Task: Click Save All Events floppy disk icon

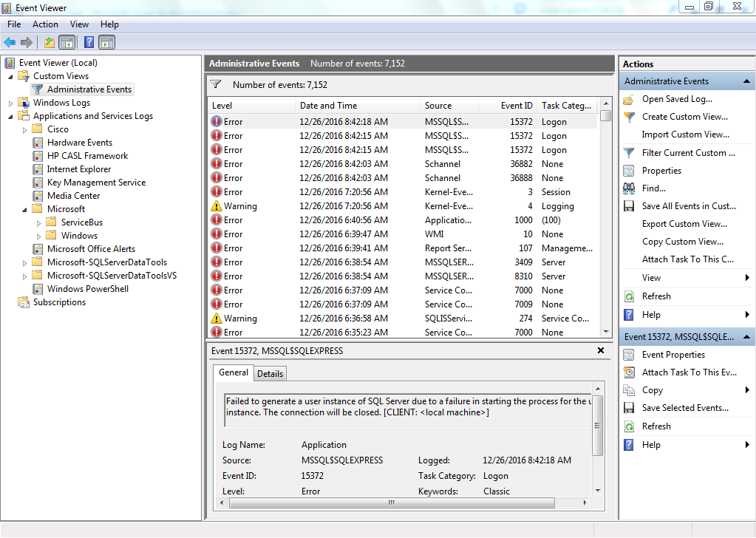Action: [629, 206]
